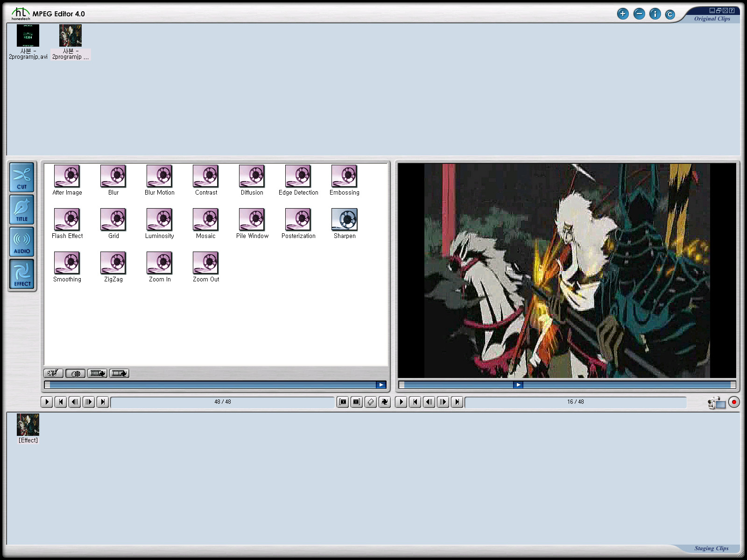Choose the Embossing effect
The image size is (747, 560).
pyautogui.click(x=345, y=180)
